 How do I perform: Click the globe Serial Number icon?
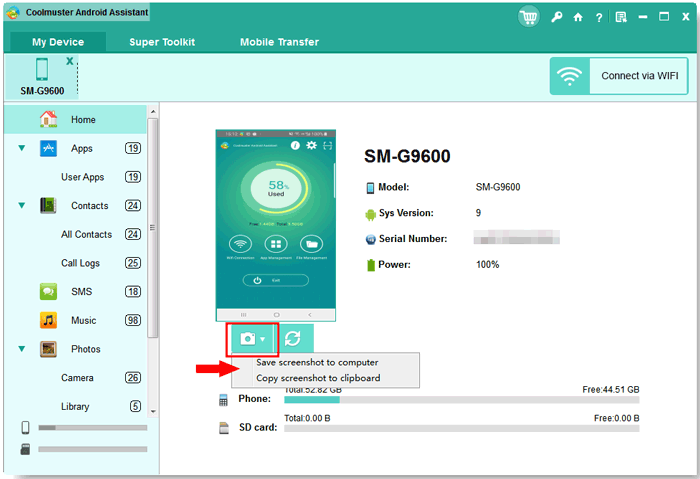[371, 240]
